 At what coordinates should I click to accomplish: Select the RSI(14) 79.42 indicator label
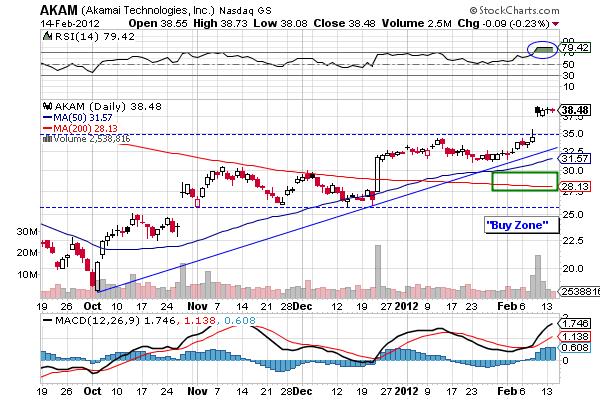pos(95,37)
